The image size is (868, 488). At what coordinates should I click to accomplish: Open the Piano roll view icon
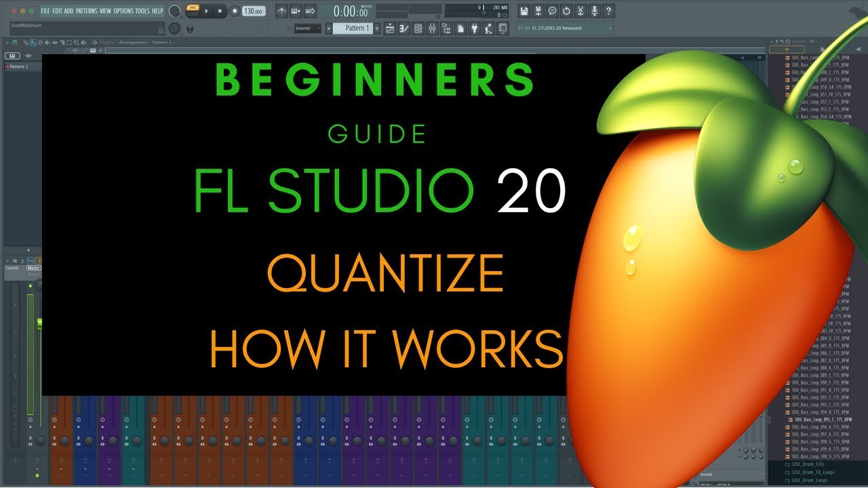(x=404, y=28)
